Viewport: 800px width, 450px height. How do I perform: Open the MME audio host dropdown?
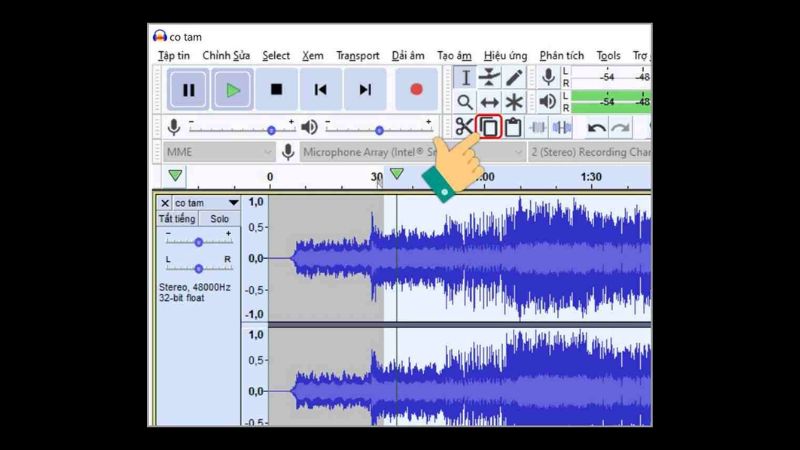[219, 152]
